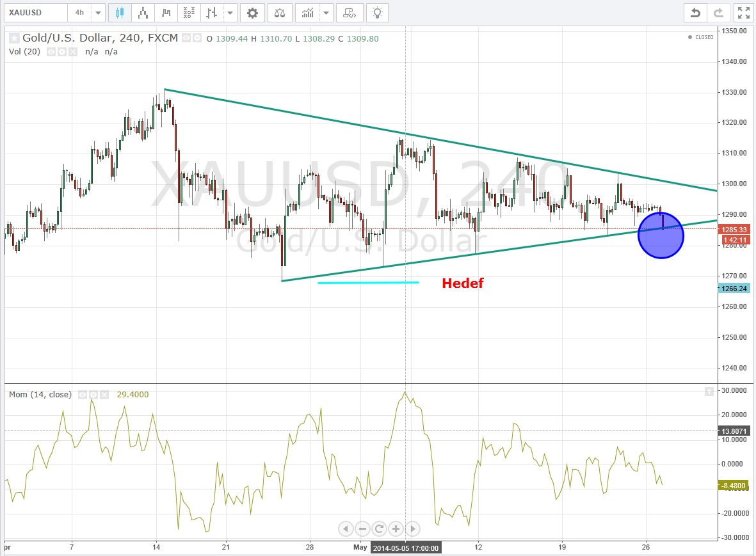Image resolution: width=756 pixels, height=556 pixels.
Task: Switch to the Renko chart style icon
Action: (x=143, y=13)
